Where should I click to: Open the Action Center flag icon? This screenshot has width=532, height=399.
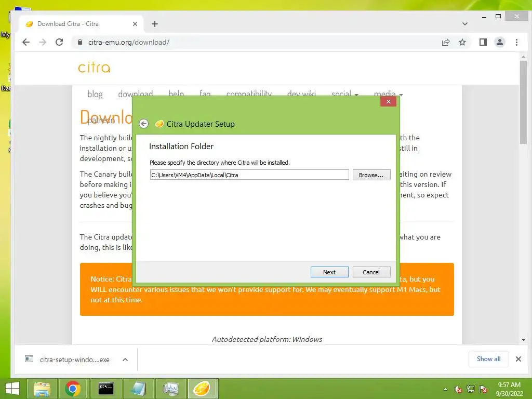tap(483, 389)
